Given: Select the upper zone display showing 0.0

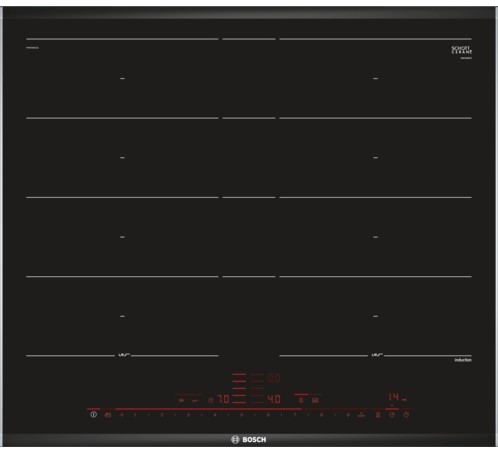Looking at the screenshot, I should (x=274, y=378).
